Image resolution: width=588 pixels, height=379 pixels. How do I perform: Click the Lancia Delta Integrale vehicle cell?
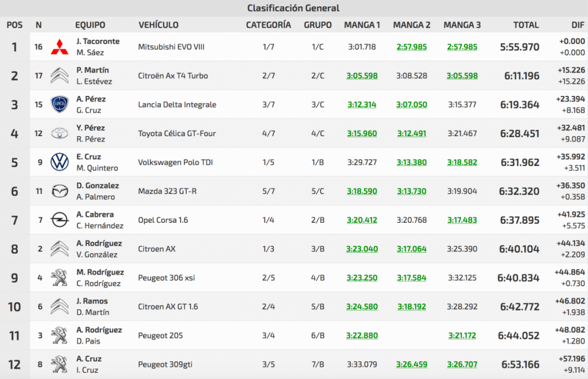(177, 105)
